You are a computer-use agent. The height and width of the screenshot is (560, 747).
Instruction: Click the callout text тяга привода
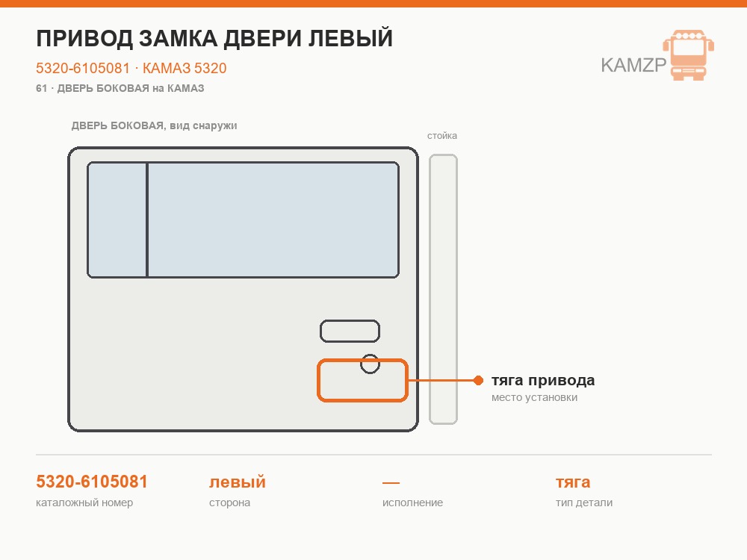pos(543,381)
